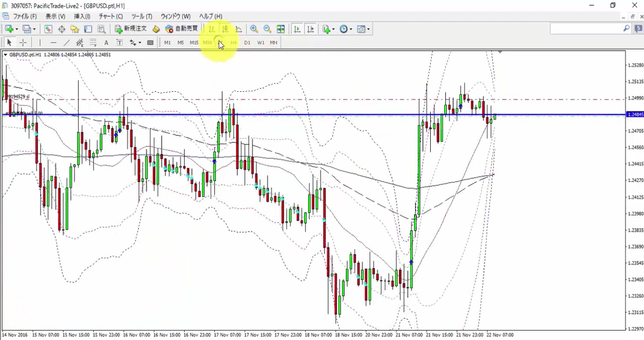Switch timeframe to M1
The height and width of the screenshot is (340, 644).
click(x=167, y=43)
